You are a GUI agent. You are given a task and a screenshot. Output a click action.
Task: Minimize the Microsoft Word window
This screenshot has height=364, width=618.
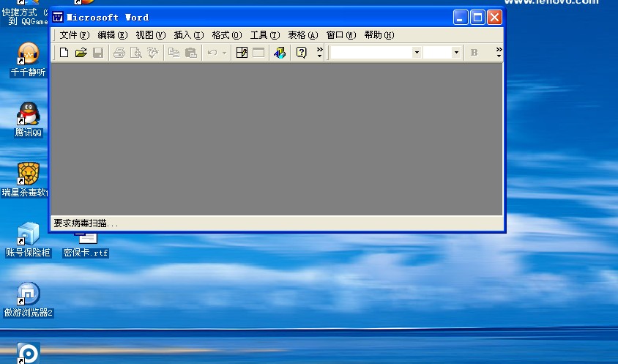[461, 18]
